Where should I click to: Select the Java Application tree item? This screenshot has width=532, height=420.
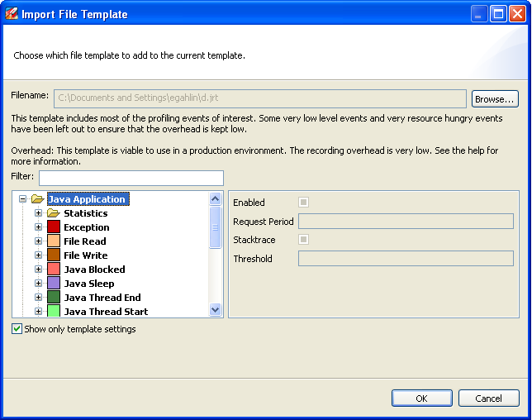(88, 199)
